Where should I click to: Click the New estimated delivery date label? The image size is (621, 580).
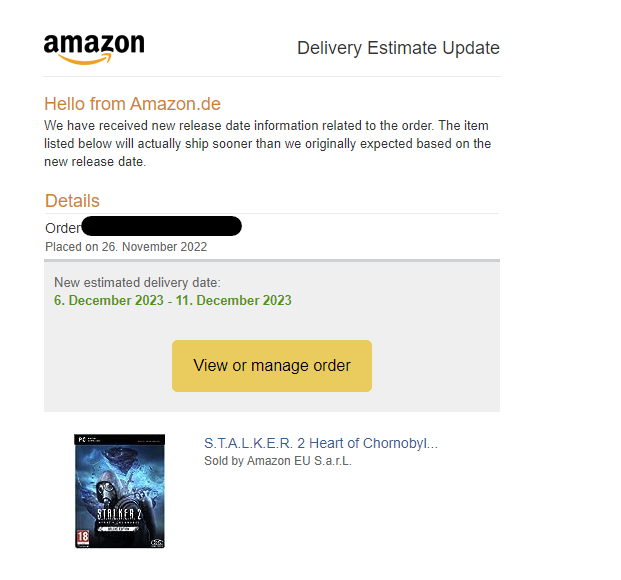point(137,283)
